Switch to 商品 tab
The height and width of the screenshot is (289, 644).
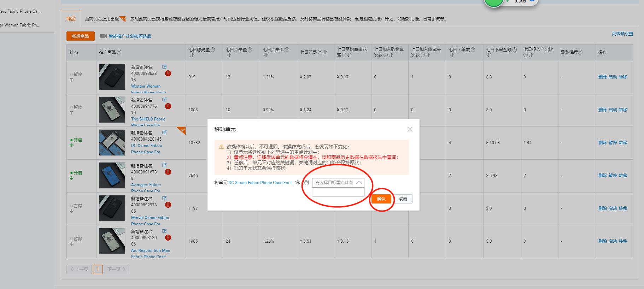tap(71, 19)
